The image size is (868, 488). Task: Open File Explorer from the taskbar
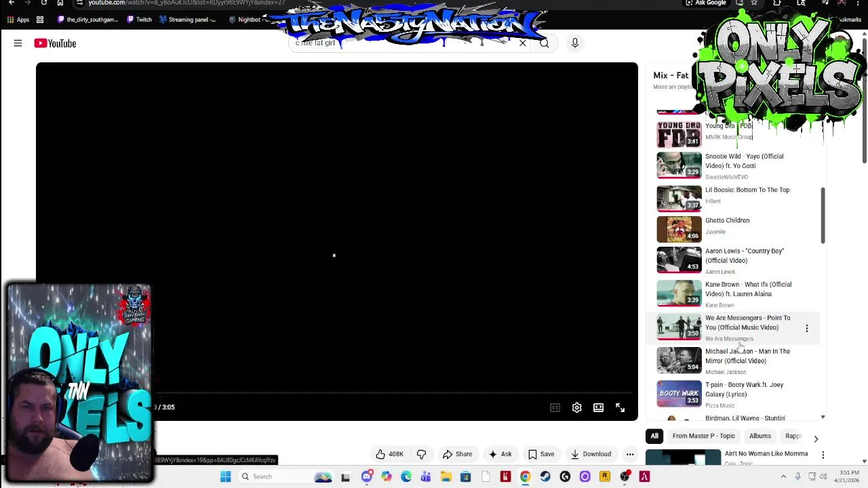446,476
